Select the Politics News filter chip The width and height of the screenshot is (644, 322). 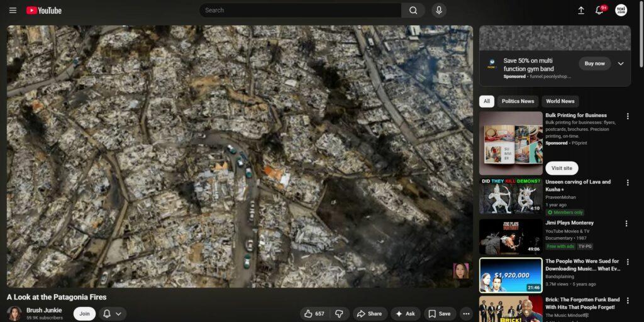coord(518,101)
